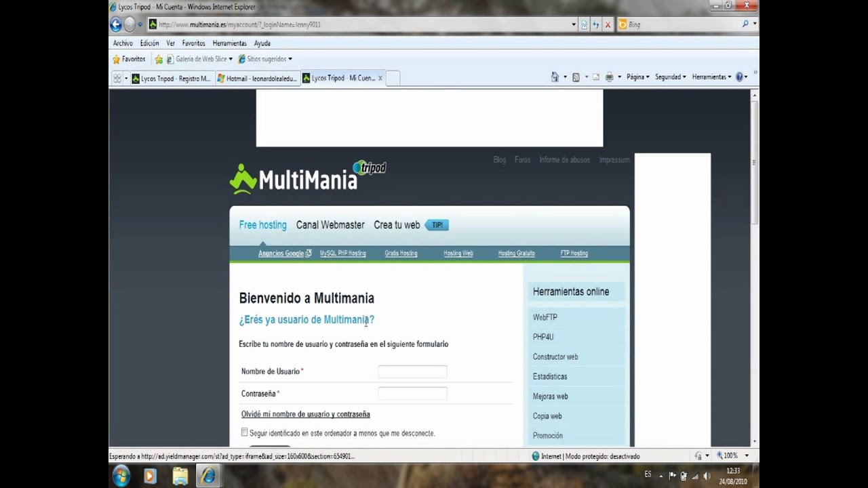Click the search magnifier icon by Bing
Screen dimensions: 868x488
(745, 24)
